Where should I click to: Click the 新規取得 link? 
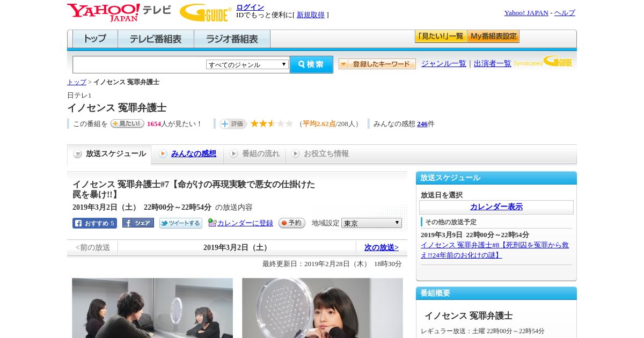pos(311,15)
